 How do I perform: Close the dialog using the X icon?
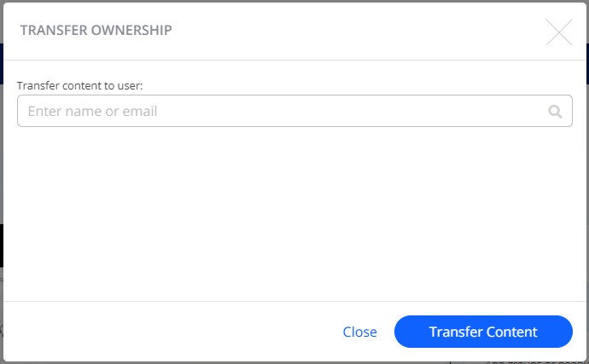[559, 32]
